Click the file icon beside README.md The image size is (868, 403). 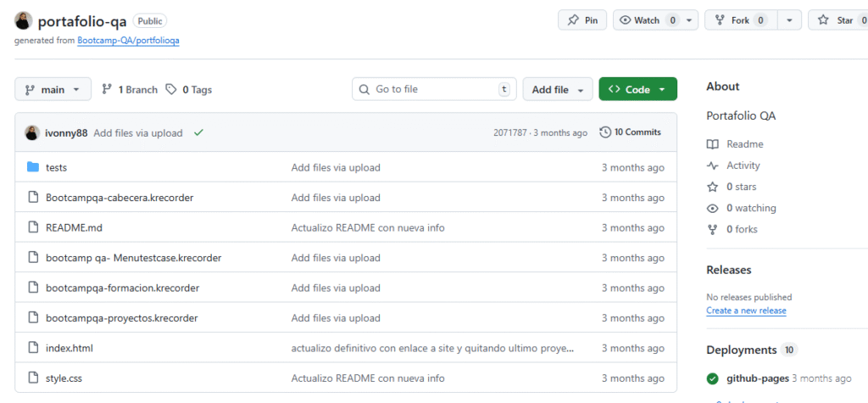click(33, 227)
